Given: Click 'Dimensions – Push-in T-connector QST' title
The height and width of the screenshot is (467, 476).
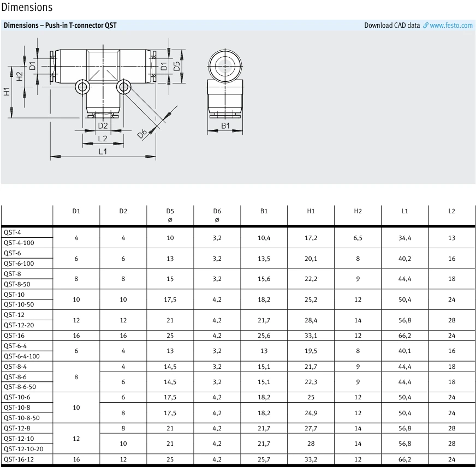Looking at the screenshot, I should (60, 25).
